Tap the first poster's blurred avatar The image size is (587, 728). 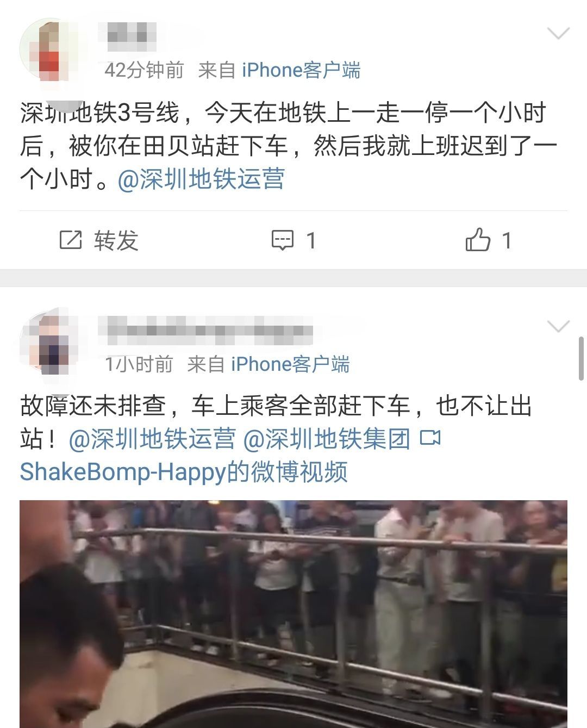[x=48, y=50]
